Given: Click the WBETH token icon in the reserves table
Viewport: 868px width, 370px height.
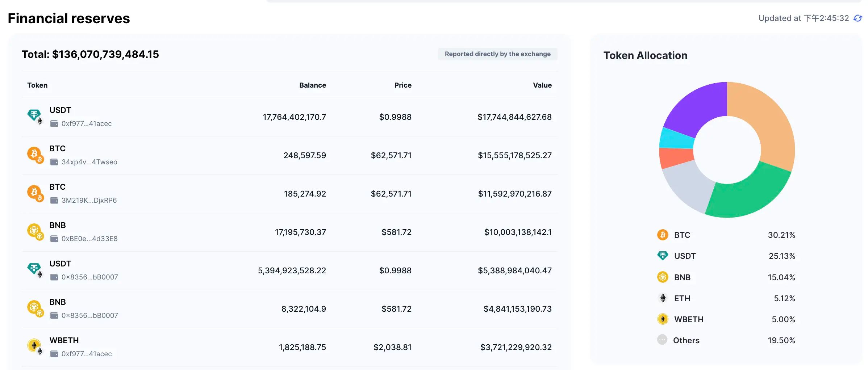Looking at the screenshot, I should [x=35, y=347].
